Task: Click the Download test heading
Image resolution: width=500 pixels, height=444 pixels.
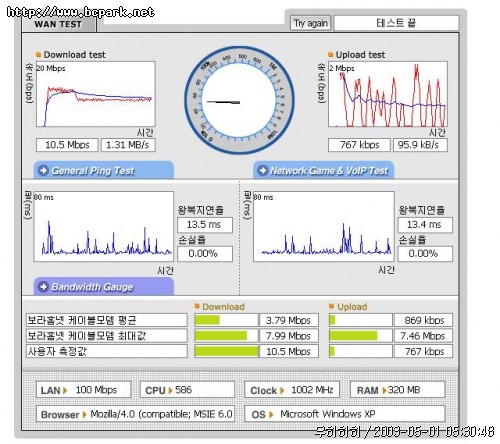Action: click(x=74, y=54)
